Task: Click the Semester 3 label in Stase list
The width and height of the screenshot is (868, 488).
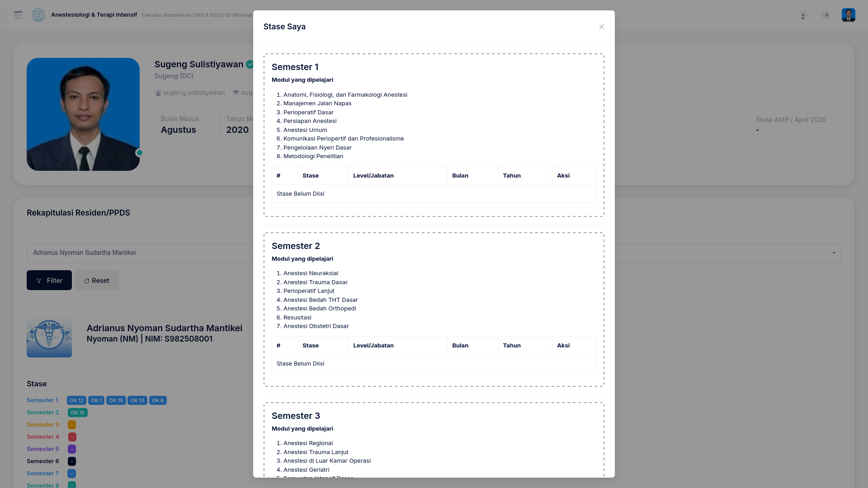Action: click(x=43, y=425)
